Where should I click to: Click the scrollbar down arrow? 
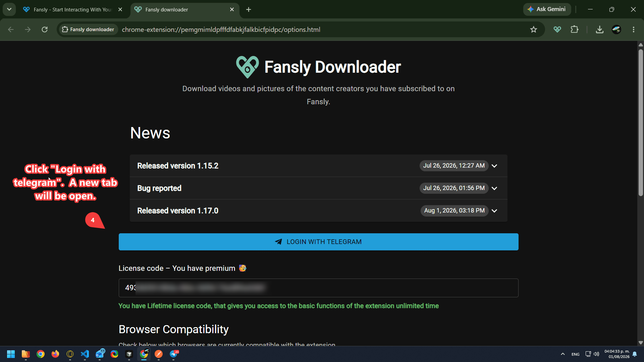[x=641, y=343]
